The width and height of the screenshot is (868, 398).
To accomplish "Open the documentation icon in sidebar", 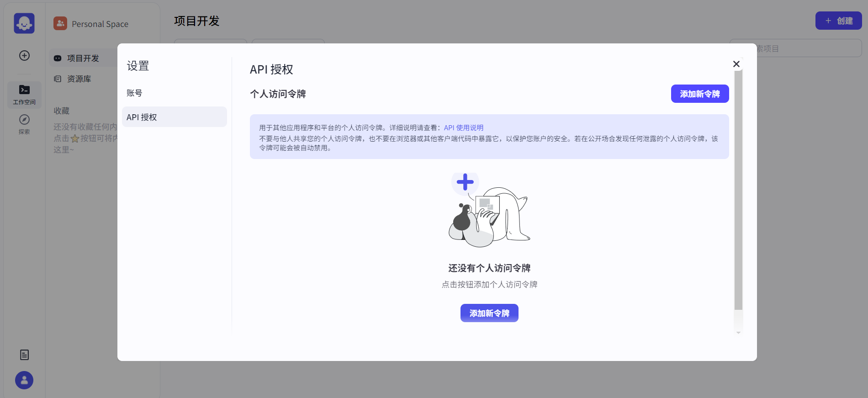I will pyautogui.click(x=24, y=355).
